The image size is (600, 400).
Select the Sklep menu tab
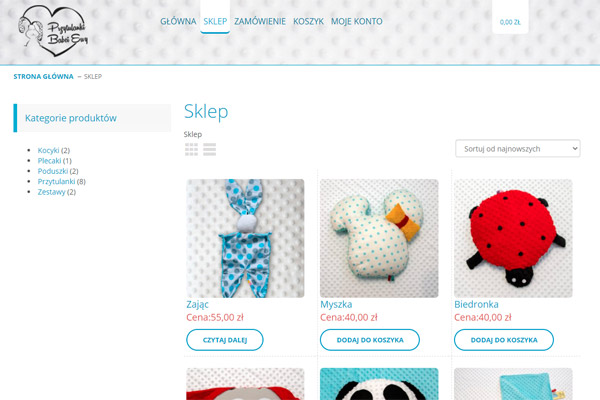215,21
